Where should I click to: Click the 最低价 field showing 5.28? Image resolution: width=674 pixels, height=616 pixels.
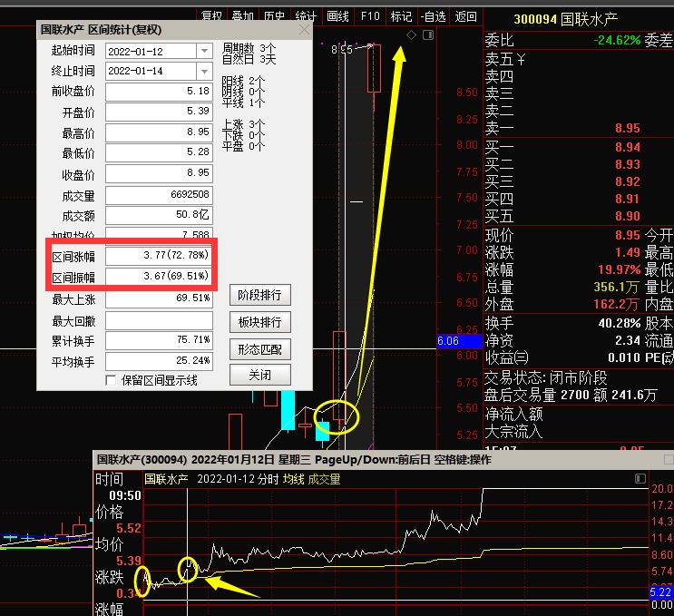pos(159,152)
